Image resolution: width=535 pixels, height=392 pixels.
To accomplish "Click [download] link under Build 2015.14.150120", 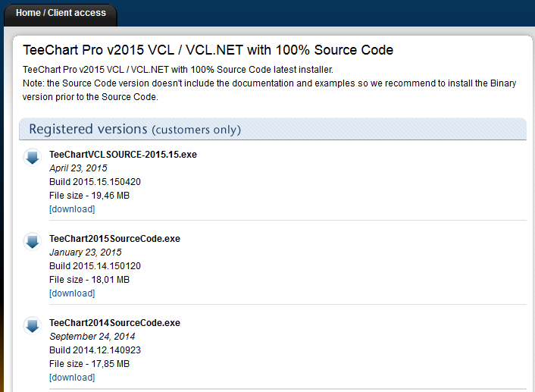I will [72, 293].
